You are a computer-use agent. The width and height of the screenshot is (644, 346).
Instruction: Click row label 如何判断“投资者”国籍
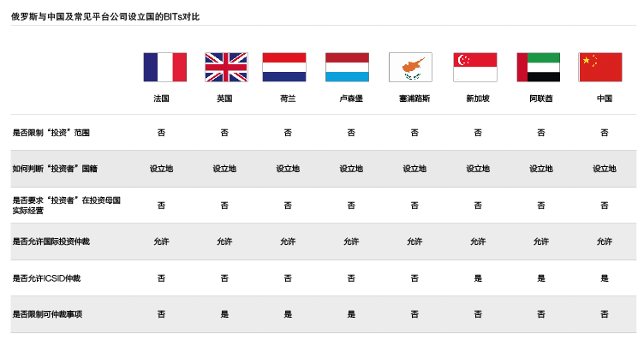pos(55,169)
